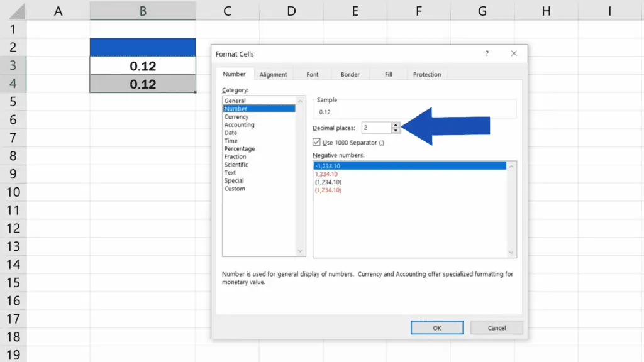Choose -1,234.10 negative number format
The image size is (644, 362).
(410, 166)
